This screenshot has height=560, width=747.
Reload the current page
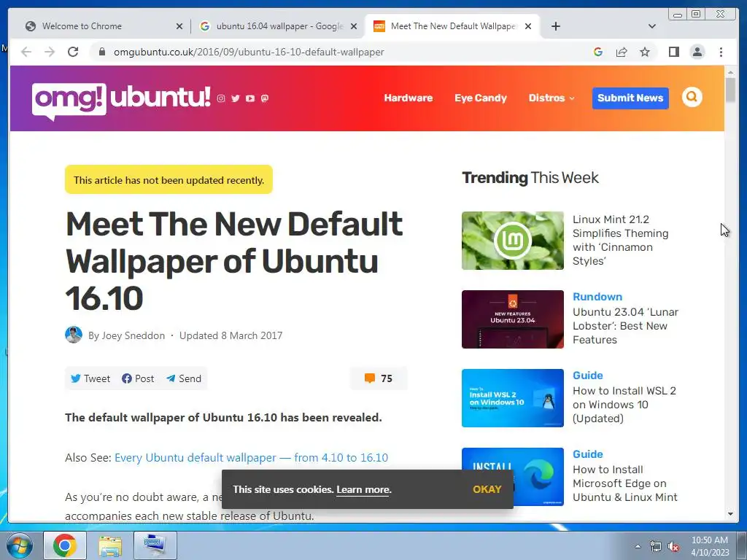73,52
